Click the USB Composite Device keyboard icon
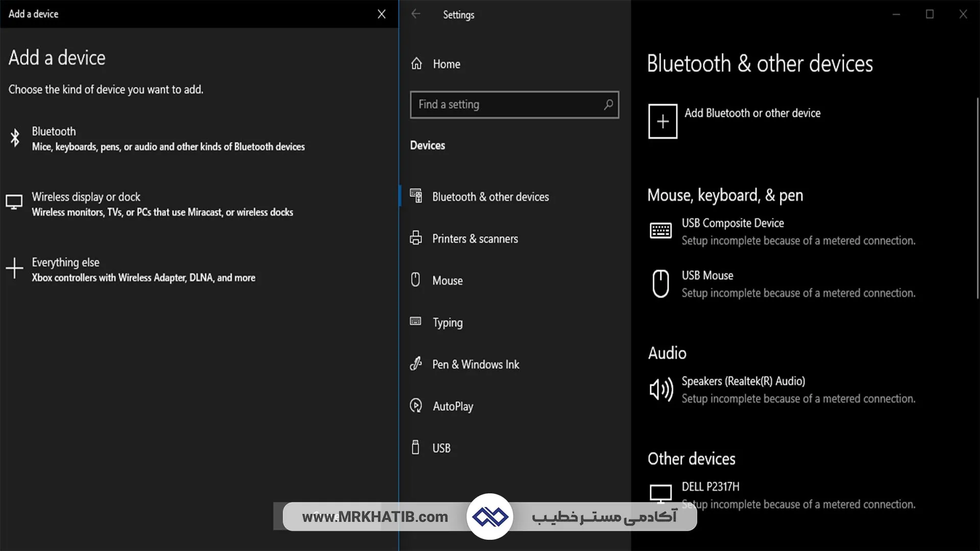This screenshot has height=551, width=980. point(660,231)
